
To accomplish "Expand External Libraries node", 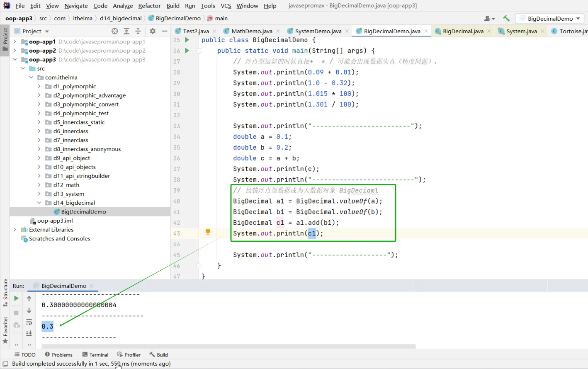I will click(15, 230).
